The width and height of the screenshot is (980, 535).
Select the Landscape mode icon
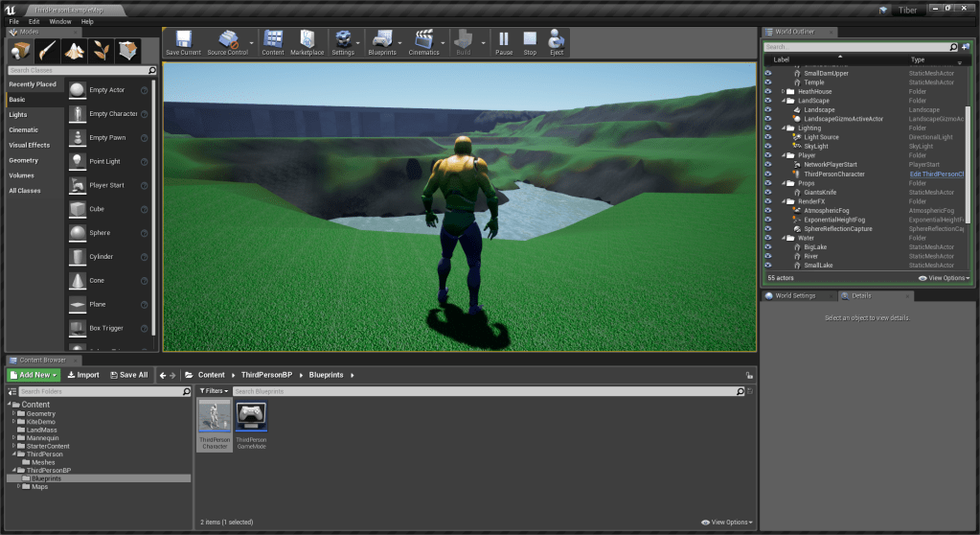click(75, 51)
